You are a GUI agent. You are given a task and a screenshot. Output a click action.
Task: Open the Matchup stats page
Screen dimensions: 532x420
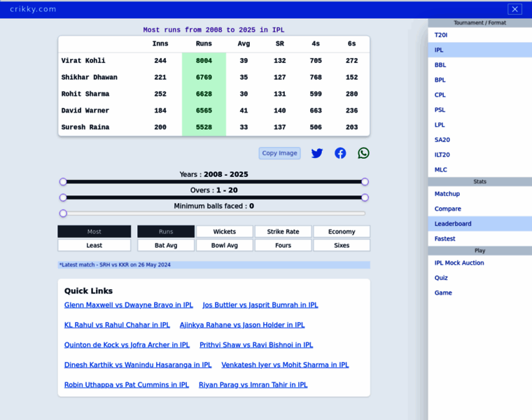click(447, 194)
